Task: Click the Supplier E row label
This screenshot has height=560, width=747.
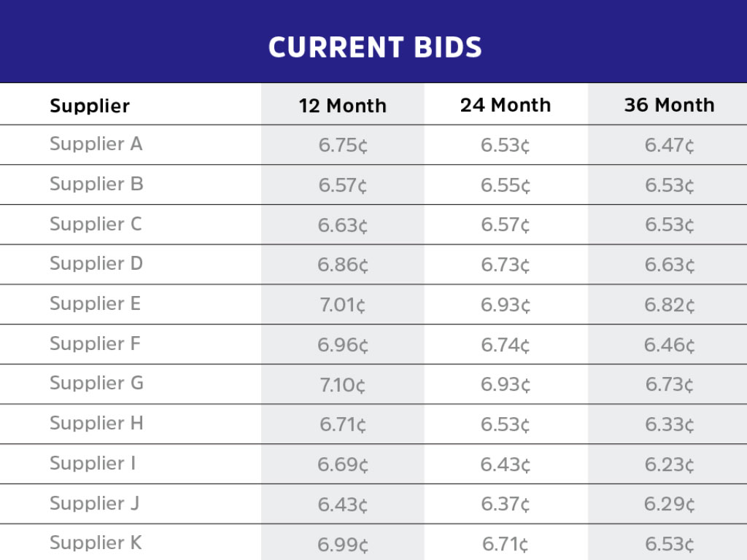Action: [x=95, y=304]
